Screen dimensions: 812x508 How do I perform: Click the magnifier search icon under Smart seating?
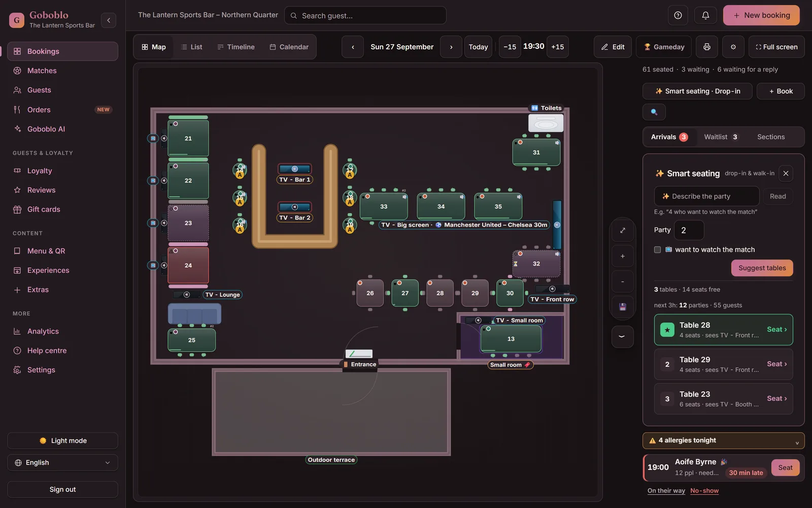coord(654,112)
